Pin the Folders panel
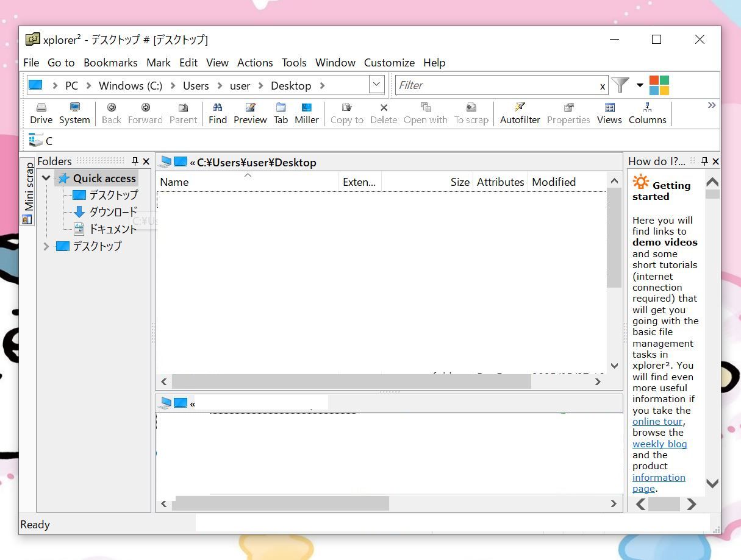This screenshot has height=560, width=741. [135, 161]
